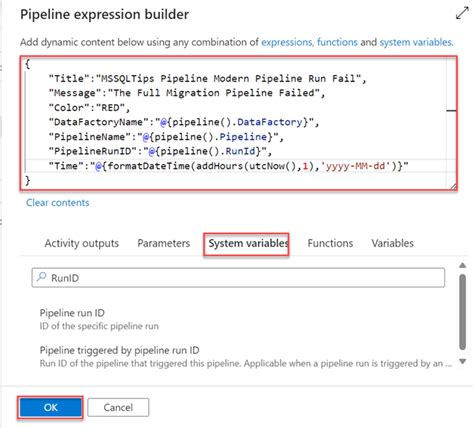
Task: Select Pipeline run ID system variable
Action: pos(72,313)
